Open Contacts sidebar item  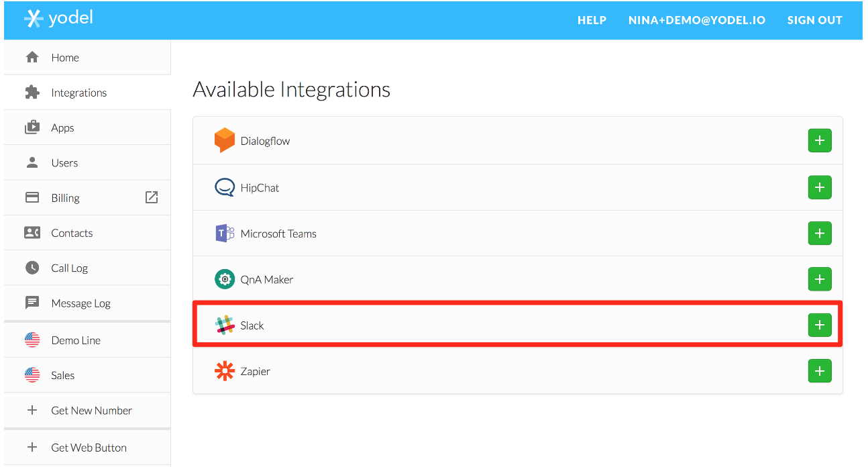[87, 233]
